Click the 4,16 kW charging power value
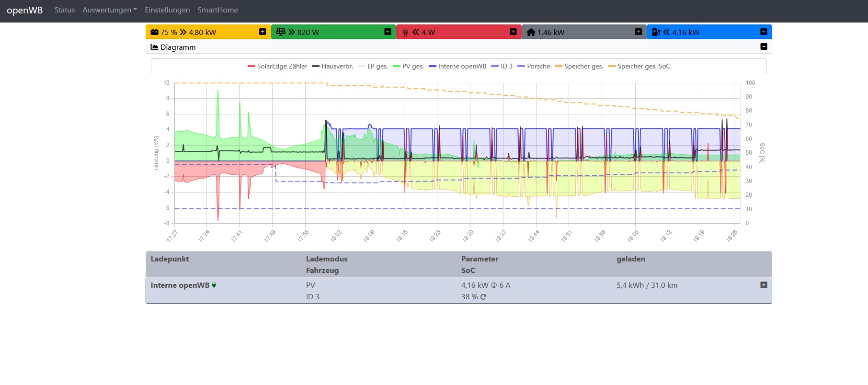The height and width of the screenshot is (385, 868). pyautogui.click(x=475, y=285)
